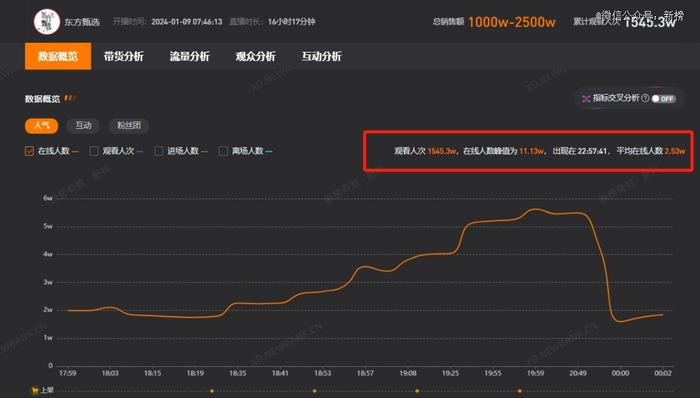This screenshot has height=398, width=700.
Task: Click the second 上架 timeline dot
Action: pos(315,391)
